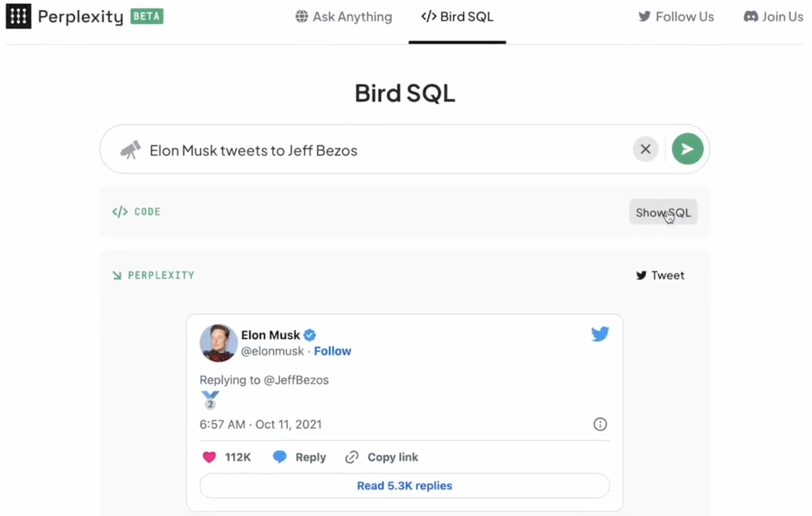Click the info circle icon on tweet
The width and height of the screenshot is (812, 516).
pos(600,424)
